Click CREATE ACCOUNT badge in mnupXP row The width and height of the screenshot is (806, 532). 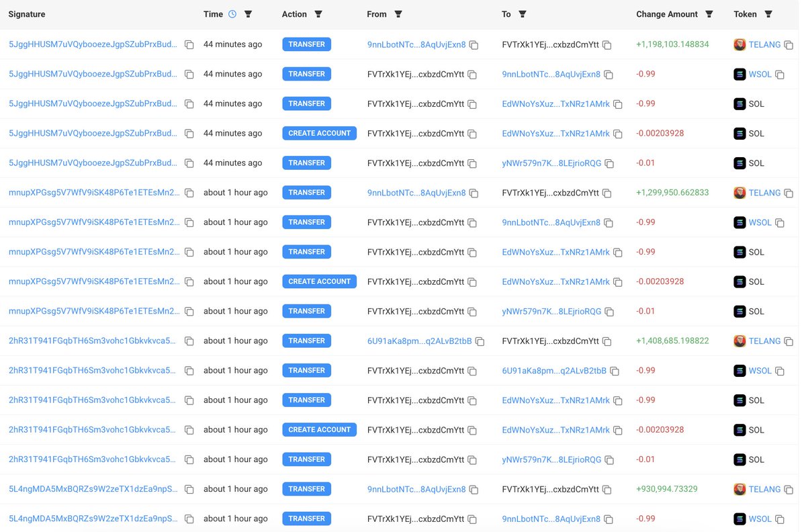pos(319,281)
